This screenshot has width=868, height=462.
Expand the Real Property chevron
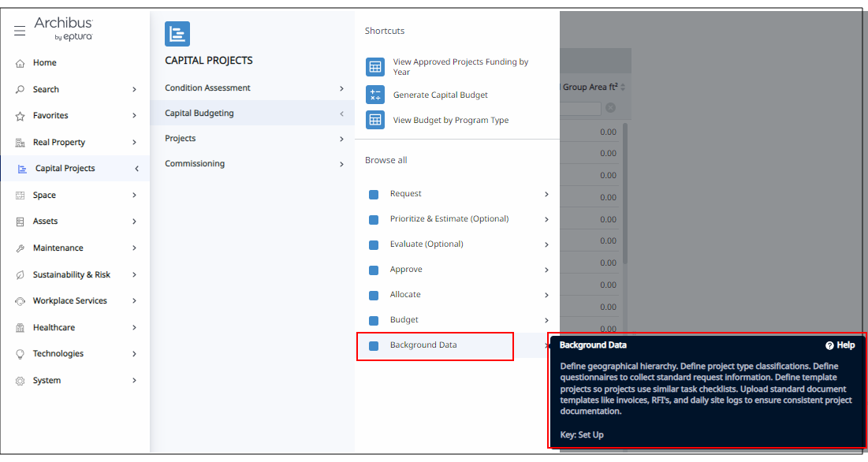(x=134, y=142)
